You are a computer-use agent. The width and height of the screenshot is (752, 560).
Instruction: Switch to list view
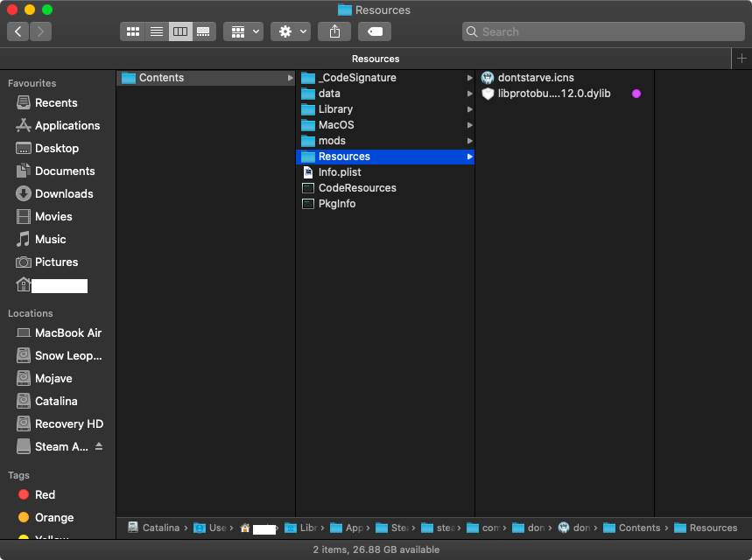157,31
